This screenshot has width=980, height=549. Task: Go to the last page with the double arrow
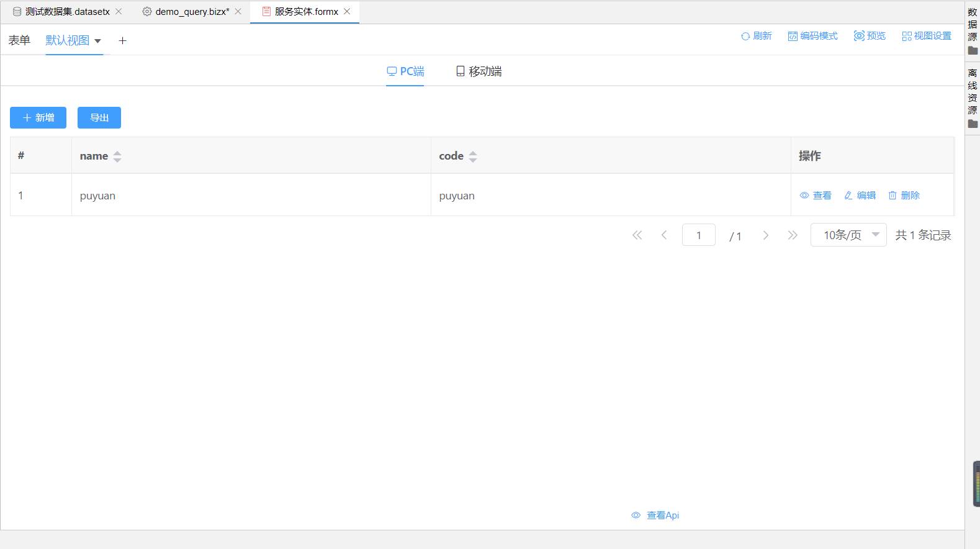click(x=793, y=235)
